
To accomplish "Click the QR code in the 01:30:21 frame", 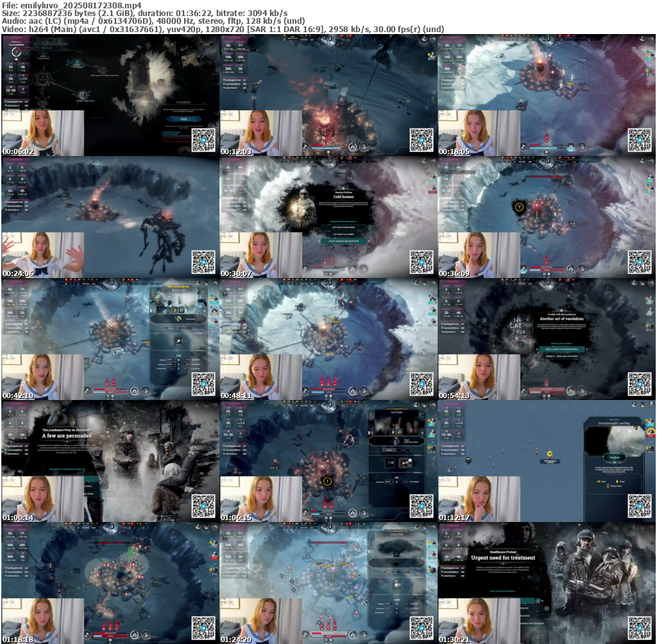I will (x=640, y=628).
